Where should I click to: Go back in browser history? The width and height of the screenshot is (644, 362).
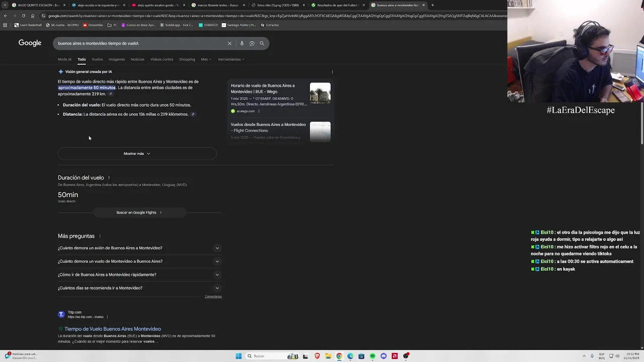tap(6, 16)
